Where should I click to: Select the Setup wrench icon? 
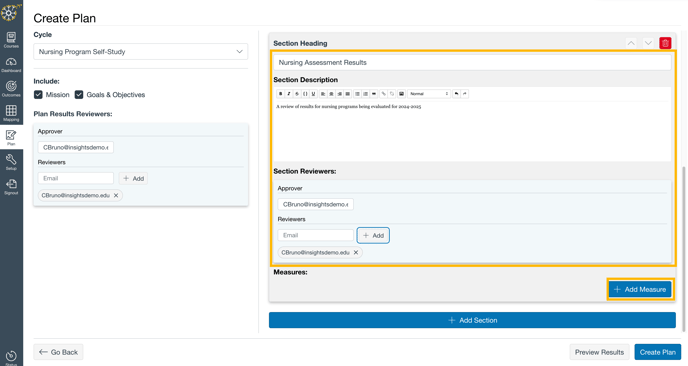coord(11,162)
